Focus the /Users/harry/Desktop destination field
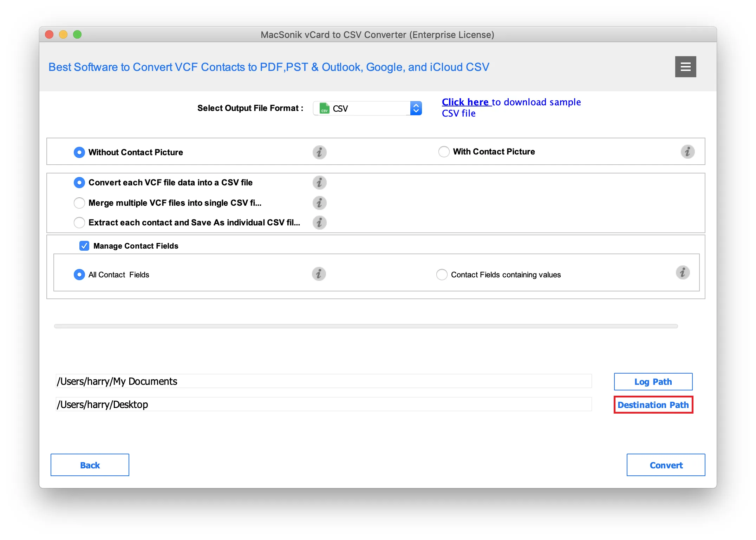This screenshot has height=540, width=756. pos(324,404)
